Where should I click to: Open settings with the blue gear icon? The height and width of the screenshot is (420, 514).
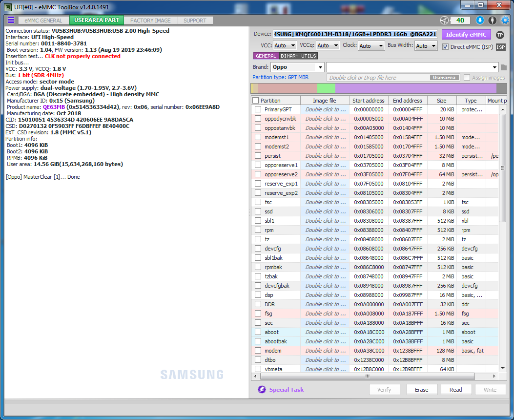[x=505, y=21]
